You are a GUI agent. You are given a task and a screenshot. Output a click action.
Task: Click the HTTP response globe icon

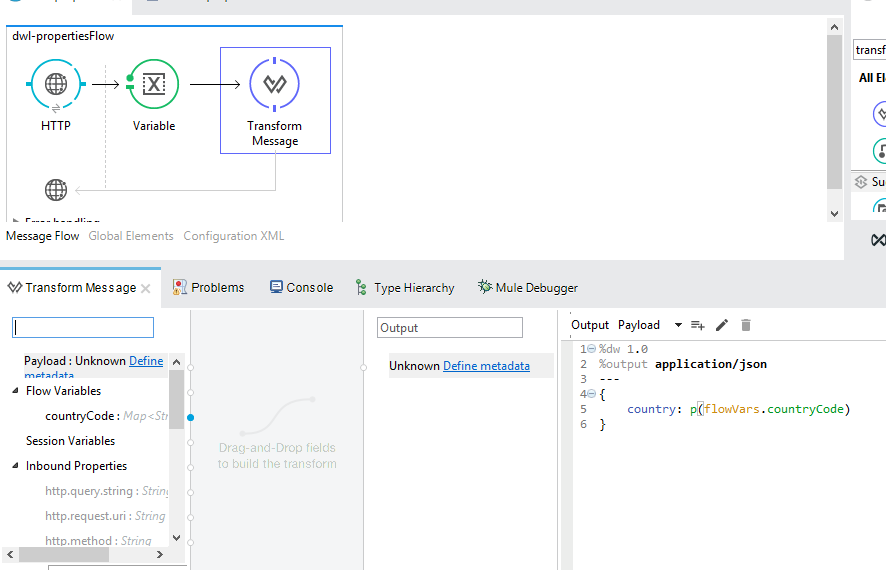click(x=56, y=190)
